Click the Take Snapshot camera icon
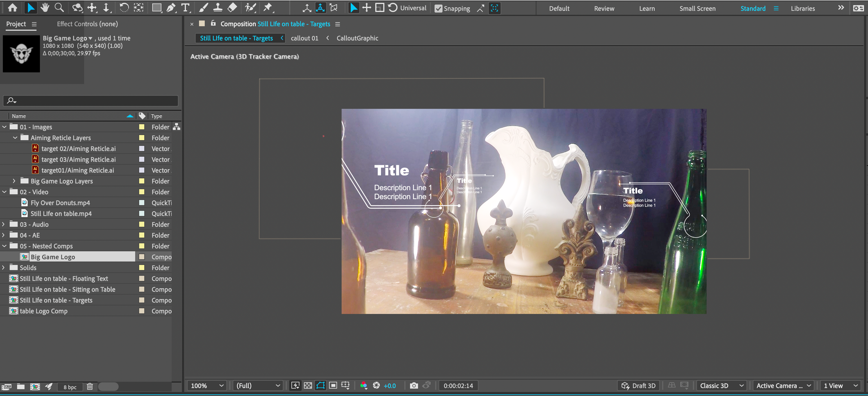Image resolution: width=868 pixels, height=396 pixels. click(414, 385)
